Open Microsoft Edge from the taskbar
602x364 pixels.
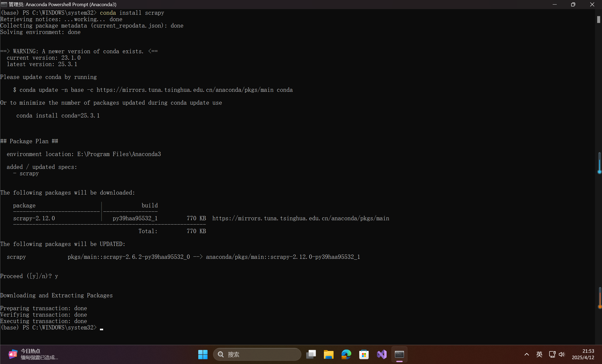tap(346, 354)
